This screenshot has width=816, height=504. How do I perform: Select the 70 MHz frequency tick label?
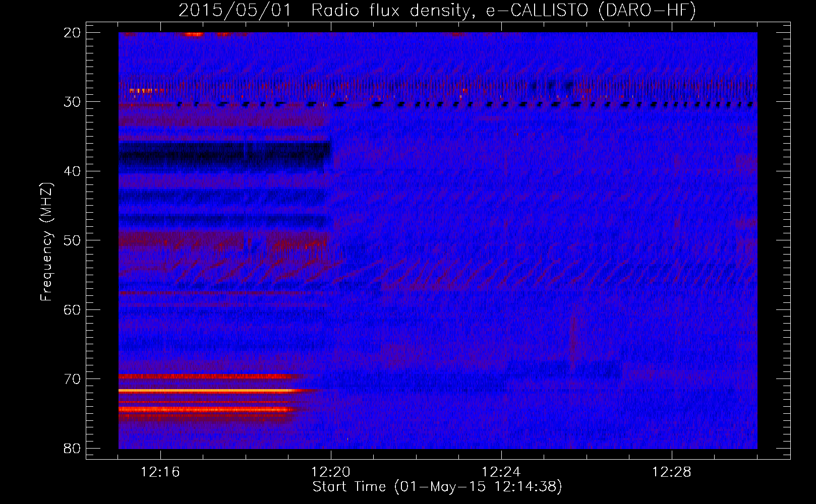click(73, 379)
